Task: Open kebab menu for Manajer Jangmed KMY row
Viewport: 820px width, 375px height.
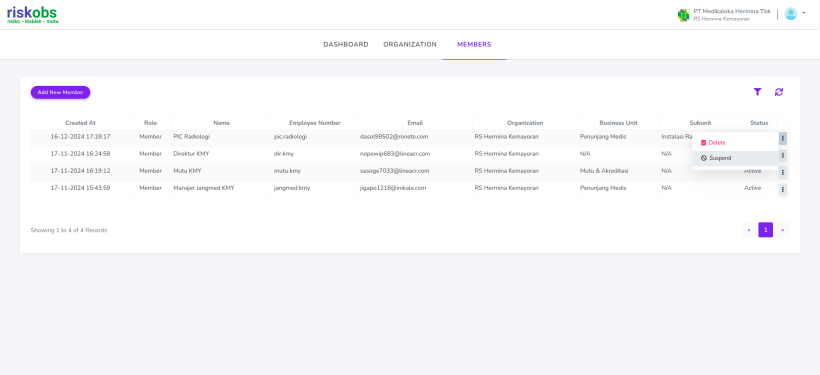Action: tap(782, 189)
